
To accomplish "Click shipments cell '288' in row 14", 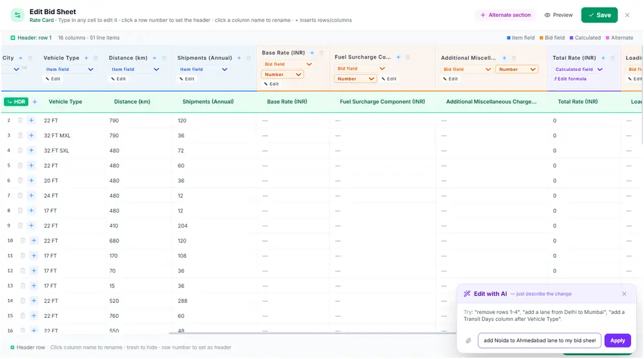I will pyautogui.click(x=182, y=301).
